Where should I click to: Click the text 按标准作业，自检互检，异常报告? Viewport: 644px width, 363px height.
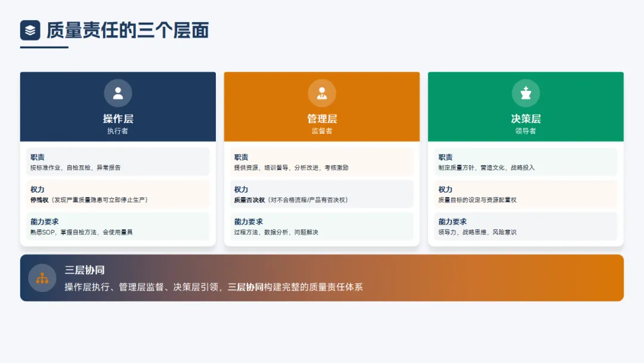click(x=76, y=168)
